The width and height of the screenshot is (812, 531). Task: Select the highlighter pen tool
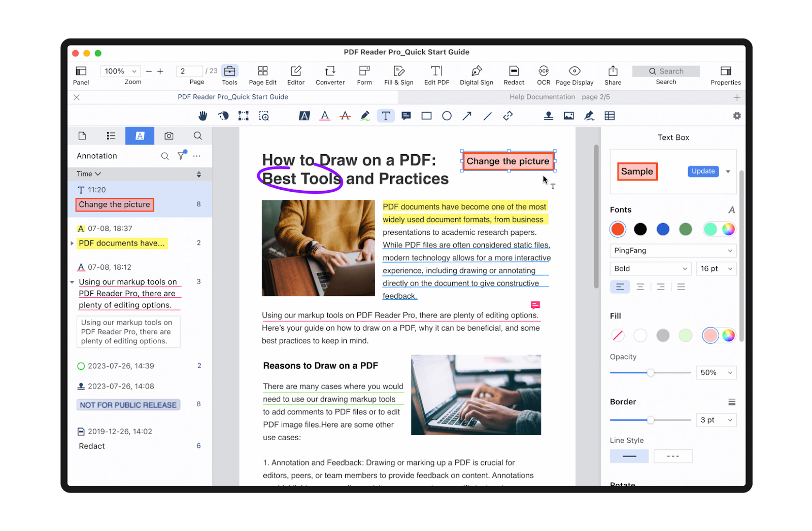[x=365, y=116]
